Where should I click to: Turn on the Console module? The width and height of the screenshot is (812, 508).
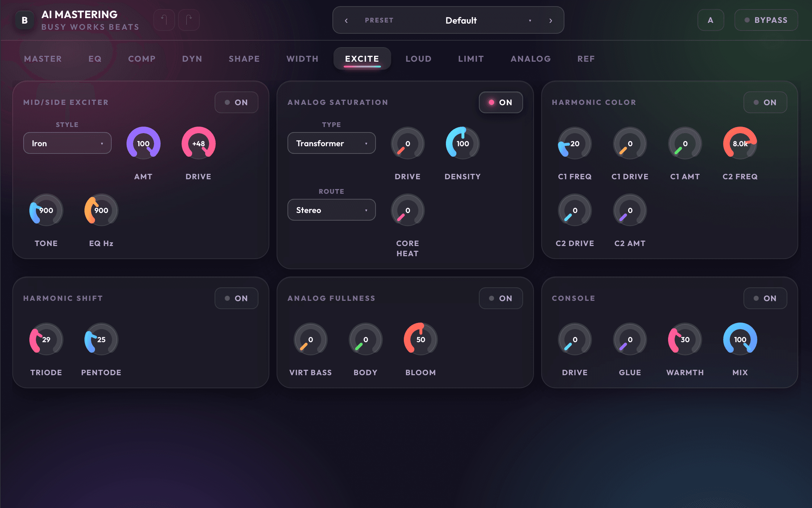(x=765, y=298)
